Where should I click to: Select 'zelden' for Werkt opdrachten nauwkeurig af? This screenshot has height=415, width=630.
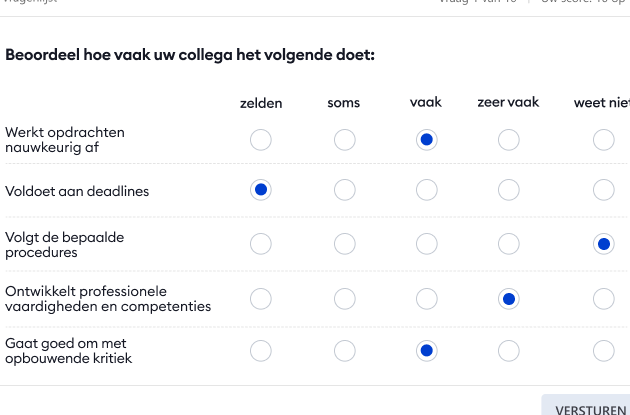coord(261,140)
